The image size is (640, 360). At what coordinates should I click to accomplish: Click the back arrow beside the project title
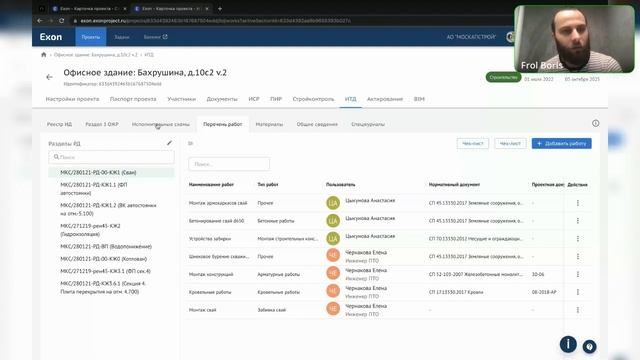[x=49, y=77]
